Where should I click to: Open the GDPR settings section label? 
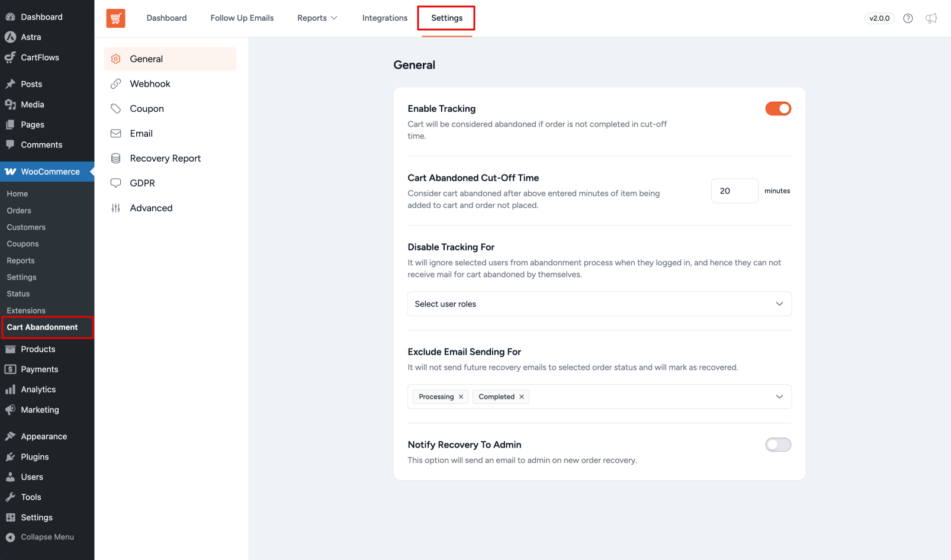tap(142, 184)
